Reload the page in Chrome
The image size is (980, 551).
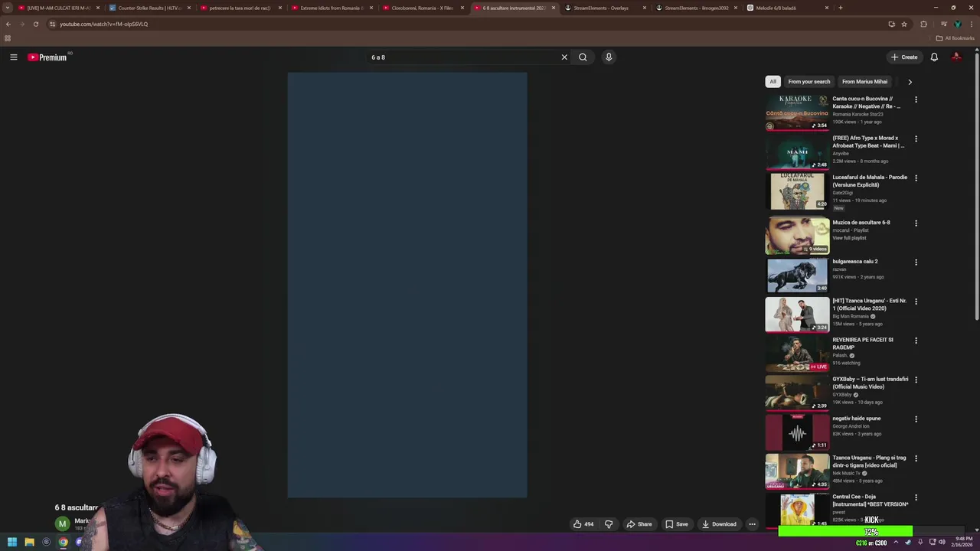(x=35, y=24)
